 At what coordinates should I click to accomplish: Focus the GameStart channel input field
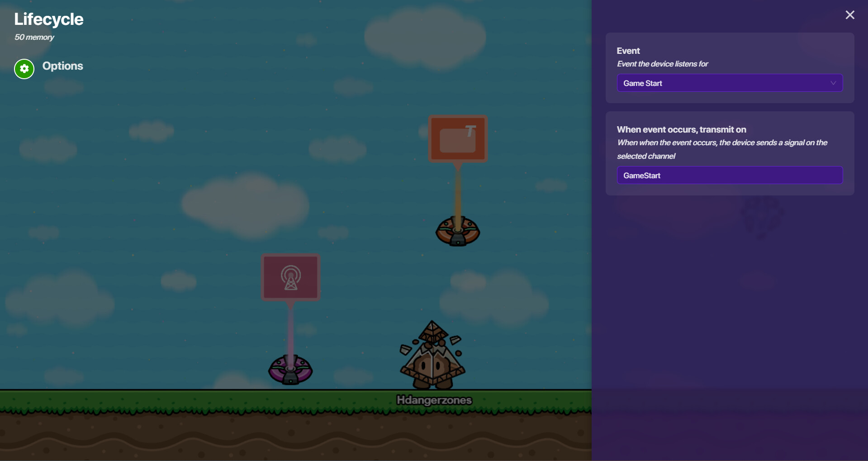[x=729, y=176]
